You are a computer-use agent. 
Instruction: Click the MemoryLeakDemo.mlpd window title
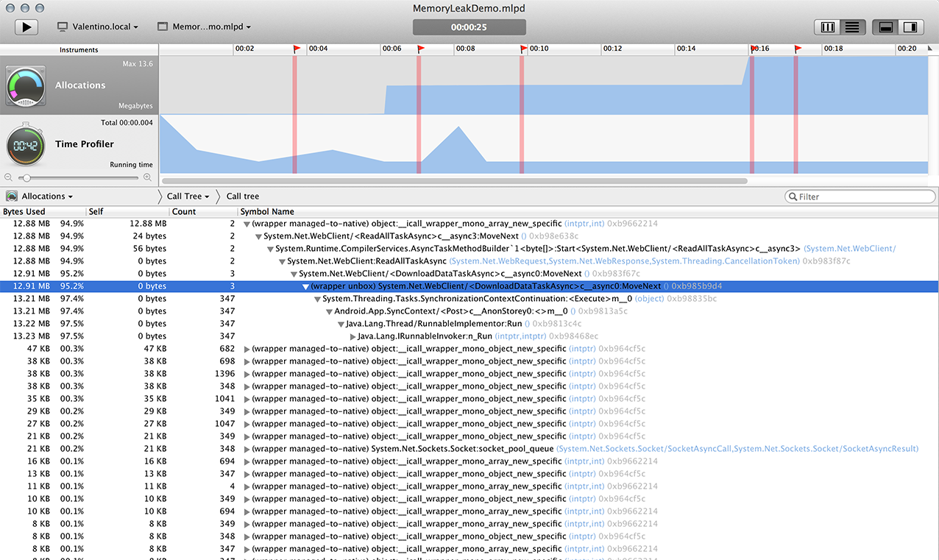pyautogui.click(x=469, y=8)
